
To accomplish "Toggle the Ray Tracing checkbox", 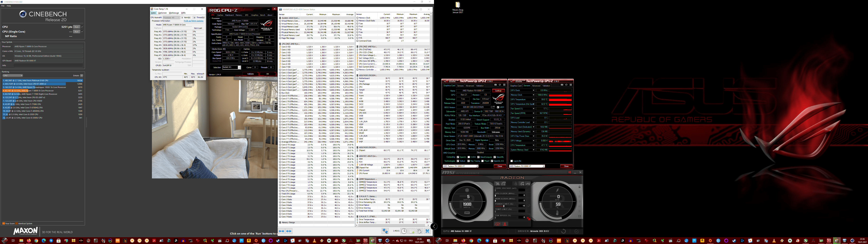I will coord(469,161).
